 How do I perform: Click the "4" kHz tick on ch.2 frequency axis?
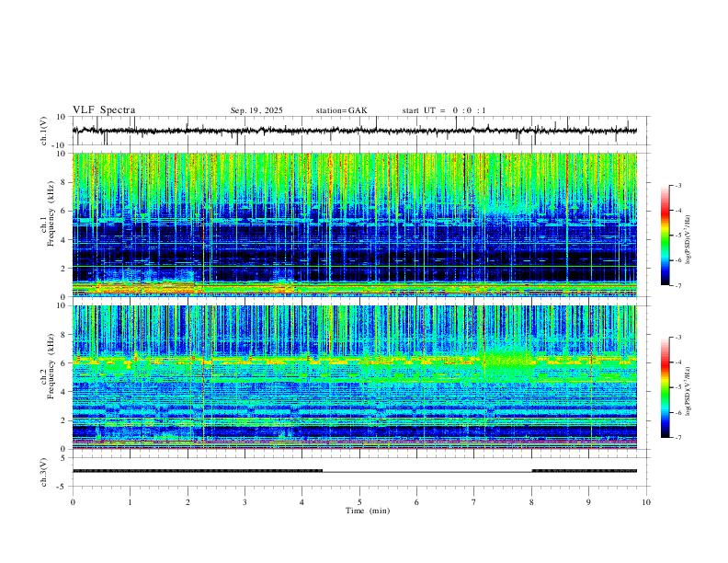pyautogui.click(x=64, y=392)
